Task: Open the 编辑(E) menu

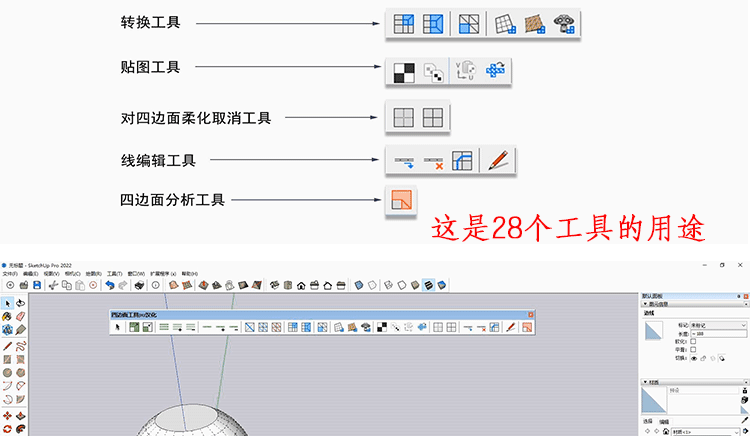Action: tap(31, 274)
